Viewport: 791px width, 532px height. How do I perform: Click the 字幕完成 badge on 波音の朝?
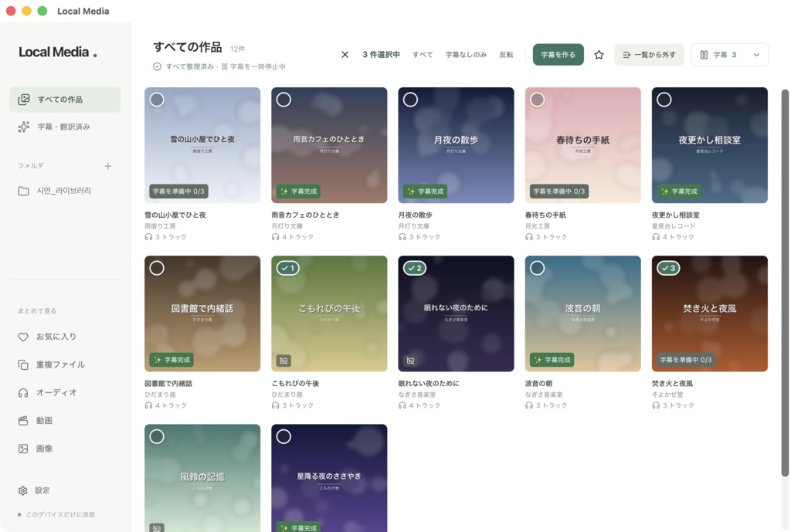click(553, 360)
